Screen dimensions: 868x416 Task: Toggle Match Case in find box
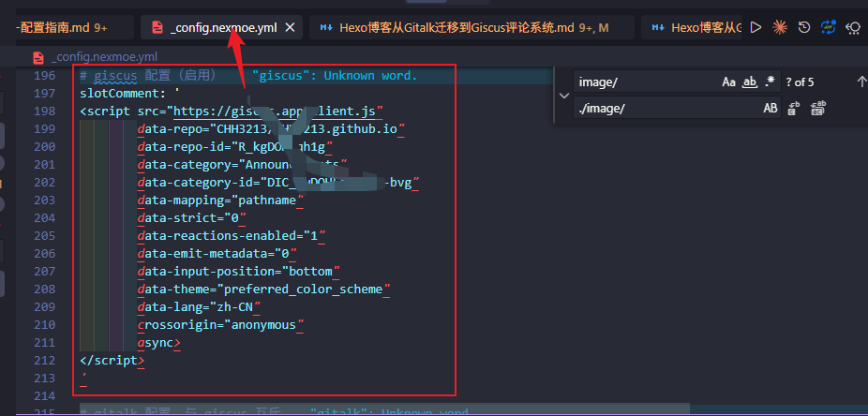729,82
